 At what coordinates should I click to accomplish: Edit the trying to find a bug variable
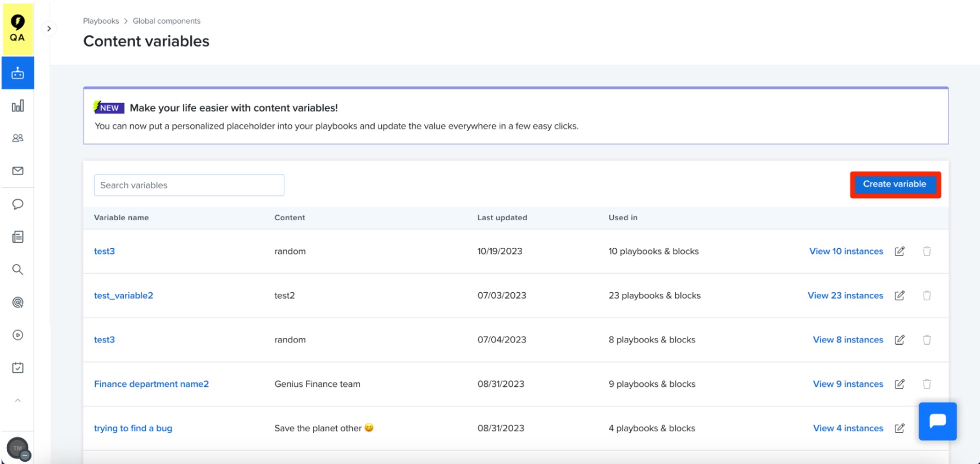(899, 428)
